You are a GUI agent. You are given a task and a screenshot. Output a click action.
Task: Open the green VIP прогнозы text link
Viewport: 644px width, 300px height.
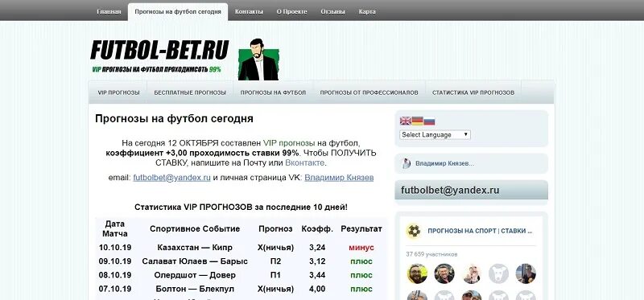click(x=289, y=143)
